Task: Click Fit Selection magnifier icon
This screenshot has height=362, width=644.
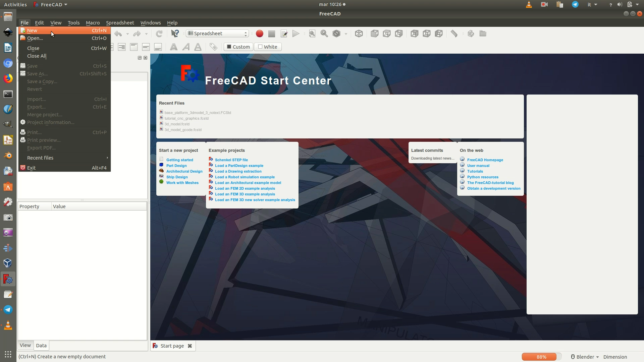Action: point(324,34)
